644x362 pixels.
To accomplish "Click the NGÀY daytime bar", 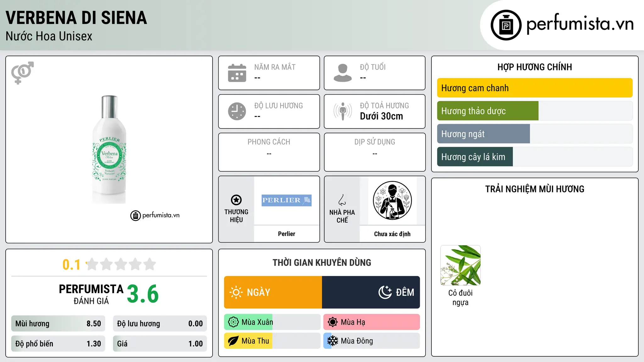I will [x=273, y=292].
